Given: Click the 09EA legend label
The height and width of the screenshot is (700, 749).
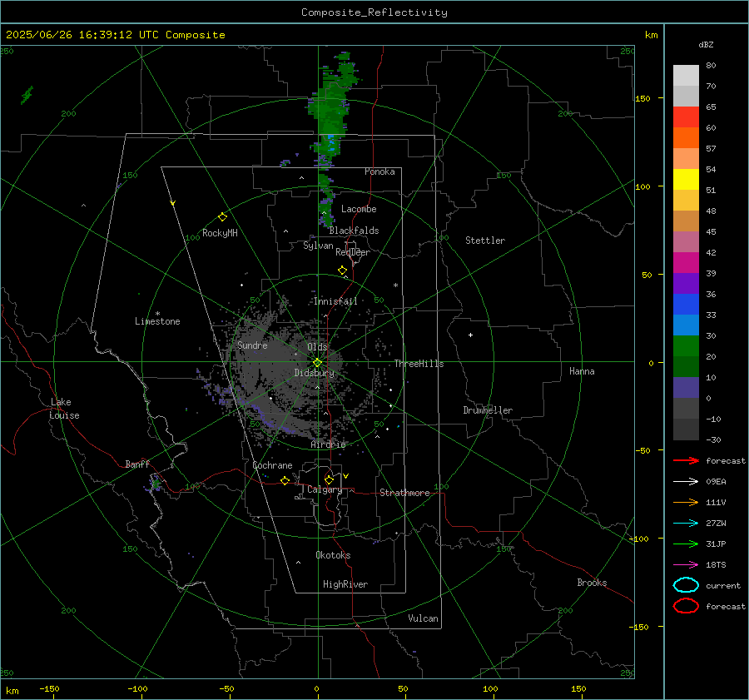Looking at the screenshot, I should 716,482.
